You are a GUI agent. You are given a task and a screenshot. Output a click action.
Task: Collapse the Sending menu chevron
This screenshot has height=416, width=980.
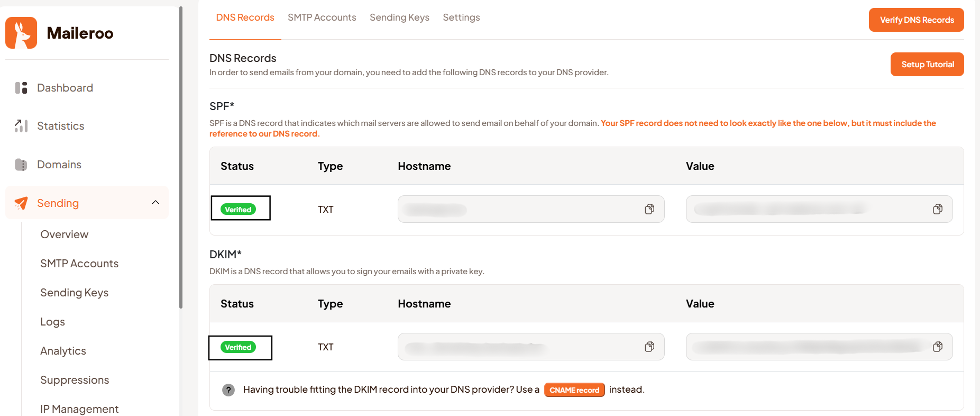[x=155, y=202]
